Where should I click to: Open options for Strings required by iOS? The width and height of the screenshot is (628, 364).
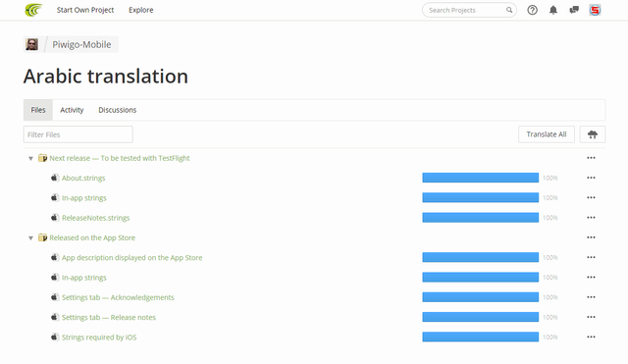[591, 338]
